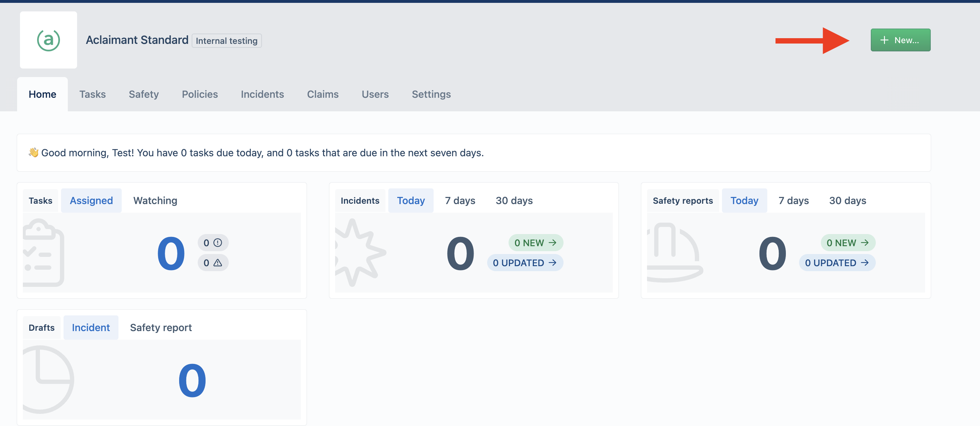View 0 UPDATED safety reports link
The width and height of the screenshot is (980, 426).
837,263
